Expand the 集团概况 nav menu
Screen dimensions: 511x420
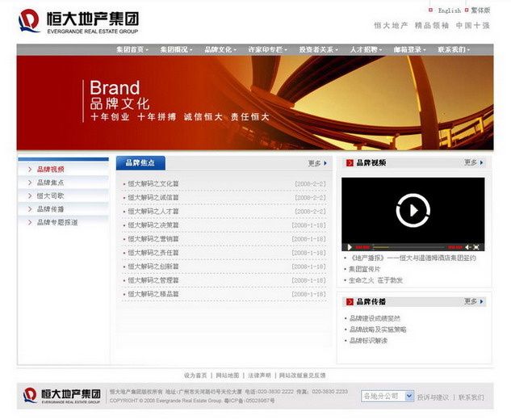(x=176, y=50)
